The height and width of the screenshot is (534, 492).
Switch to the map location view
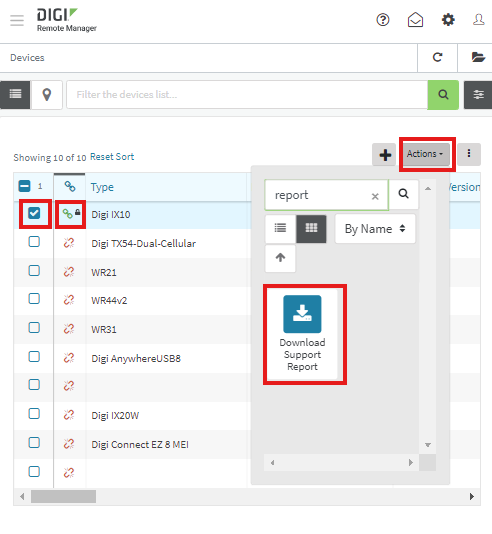47,95
